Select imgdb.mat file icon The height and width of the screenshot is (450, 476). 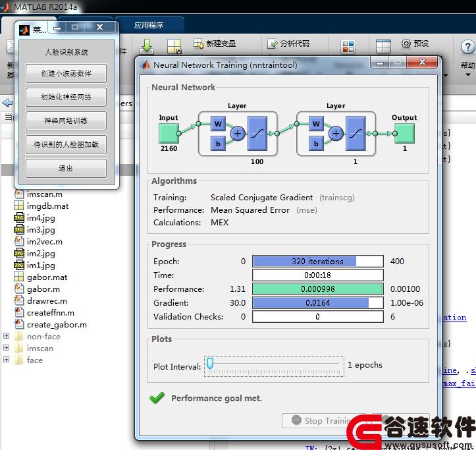18,206
